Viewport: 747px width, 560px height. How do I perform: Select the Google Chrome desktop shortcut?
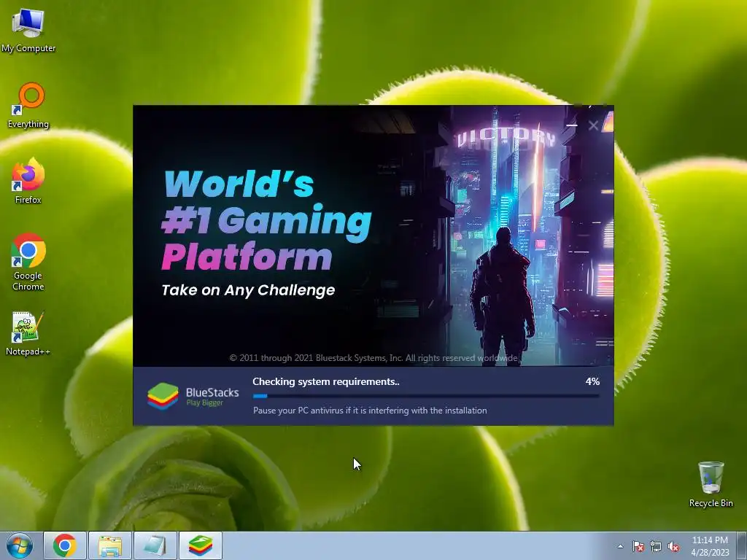(x=28, y=262)
